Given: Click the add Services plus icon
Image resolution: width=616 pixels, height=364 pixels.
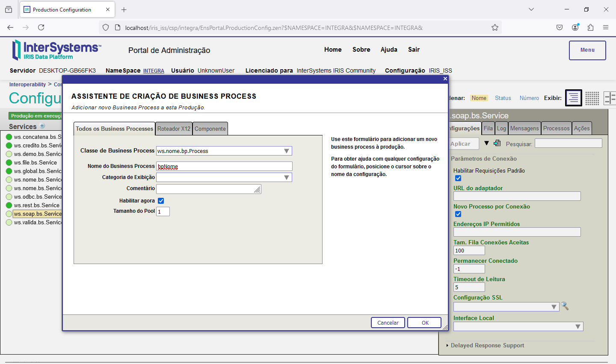Looking at the screenshot, I should tap(42, 126).
